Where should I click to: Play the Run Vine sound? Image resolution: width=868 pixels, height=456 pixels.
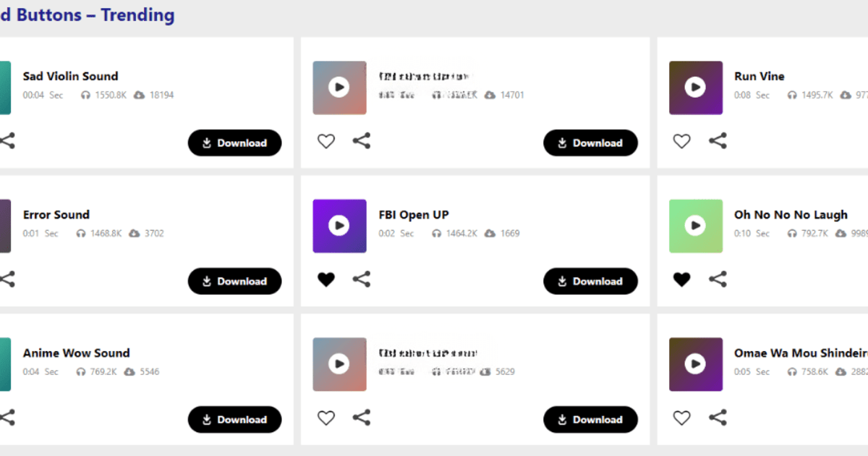tap(695, 88)
